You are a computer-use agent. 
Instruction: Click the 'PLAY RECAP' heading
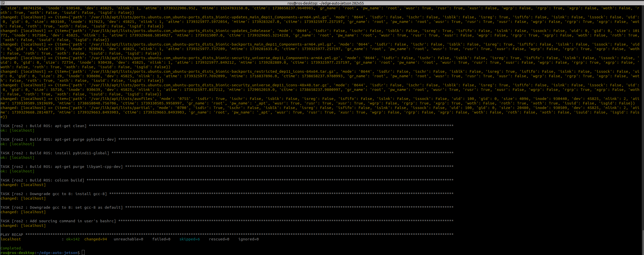pos(12,234)
